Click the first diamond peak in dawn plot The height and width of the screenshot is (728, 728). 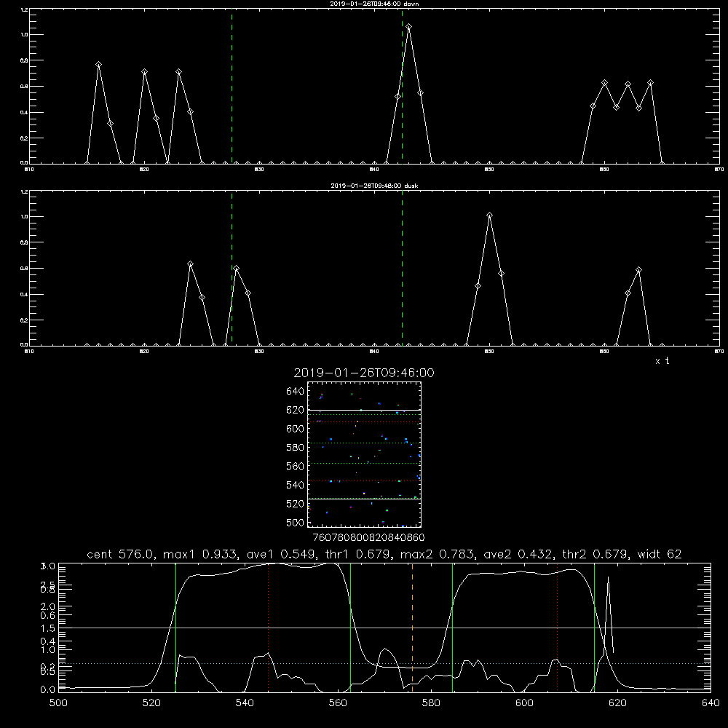point(98,65)
